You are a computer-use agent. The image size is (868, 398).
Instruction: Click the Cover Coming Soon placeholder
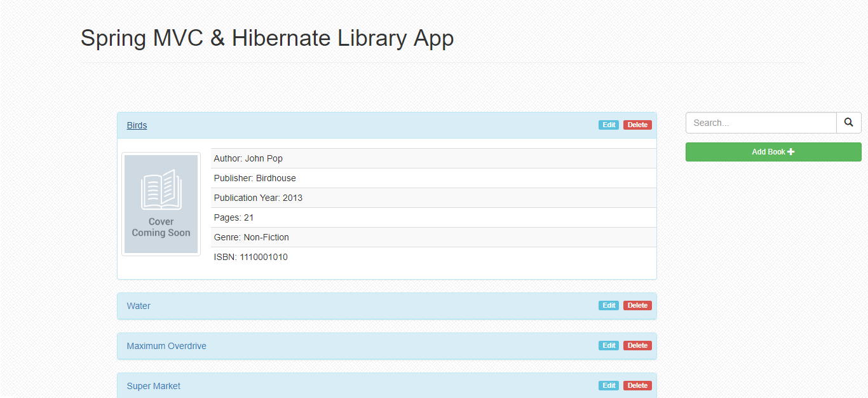coord(161,203)
